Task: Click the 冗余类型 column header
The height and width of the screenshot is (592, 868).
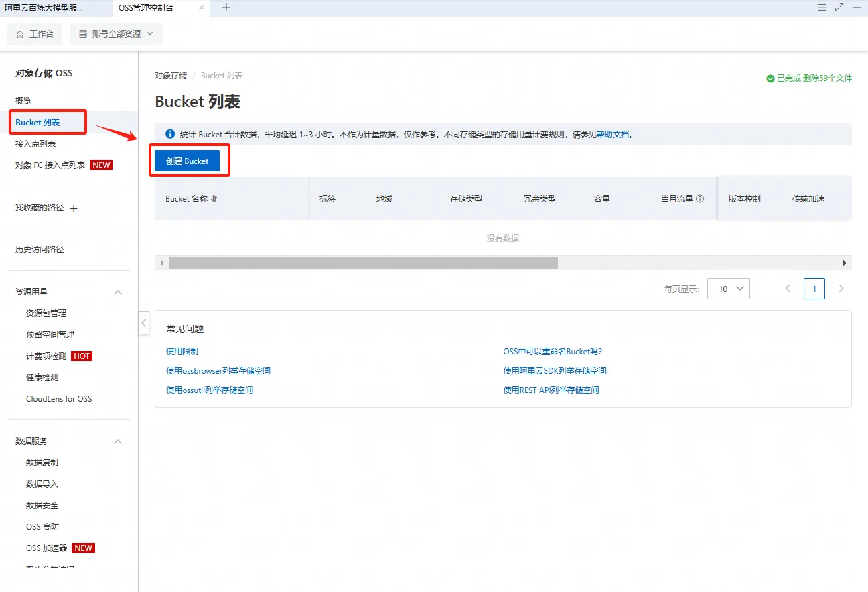Action: click(x=540, y=199)
